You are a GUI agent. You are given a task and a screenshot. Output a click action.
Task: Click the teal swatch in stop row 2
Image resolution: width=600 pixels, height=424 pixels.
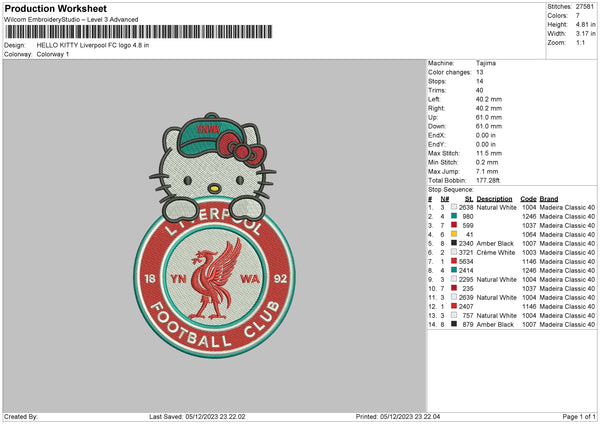454,216
